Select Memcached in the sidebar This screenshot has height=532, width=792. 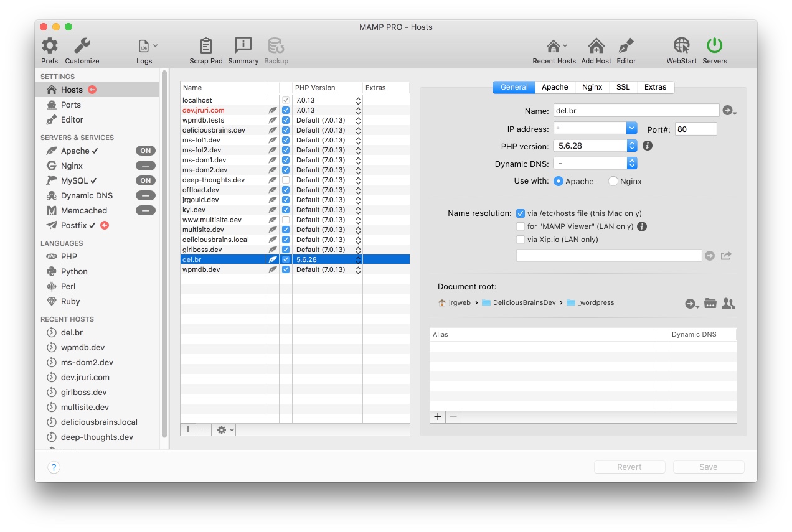tap(83, 210)
